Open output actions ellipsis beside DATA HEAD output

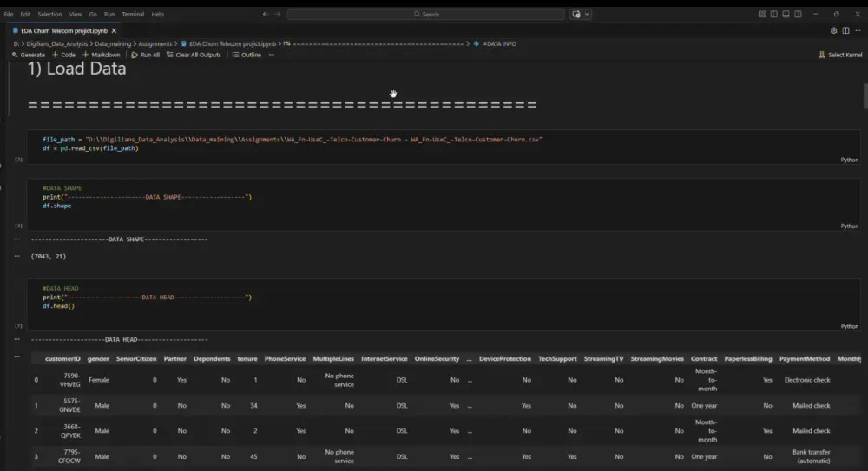pyautogui.click(x=17, y=339)
